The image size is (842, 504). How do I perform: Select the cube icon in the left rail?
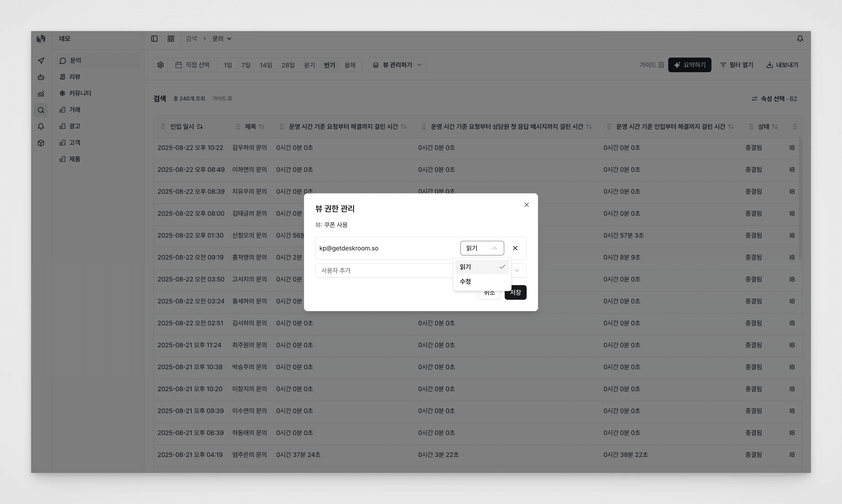41,143
